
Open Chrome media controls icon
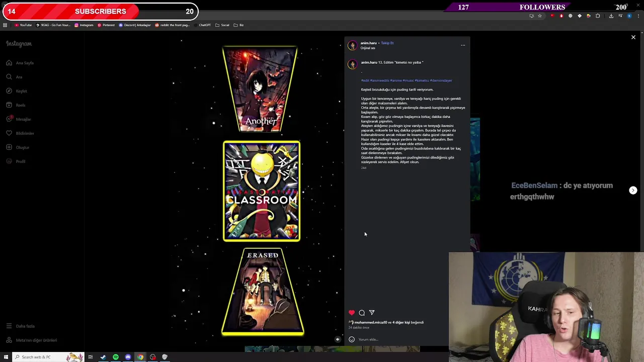620,16
